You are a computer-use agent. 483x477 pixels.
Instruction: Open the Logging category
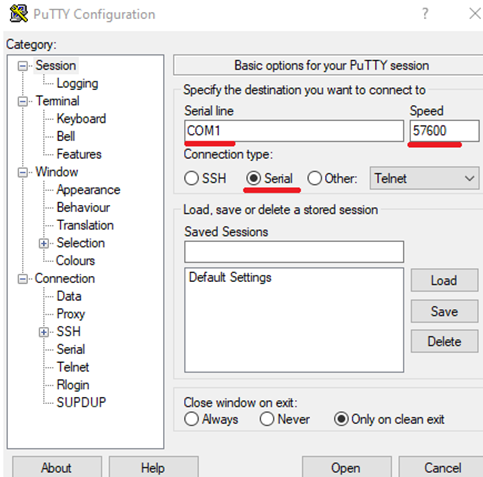pos(77,83)
